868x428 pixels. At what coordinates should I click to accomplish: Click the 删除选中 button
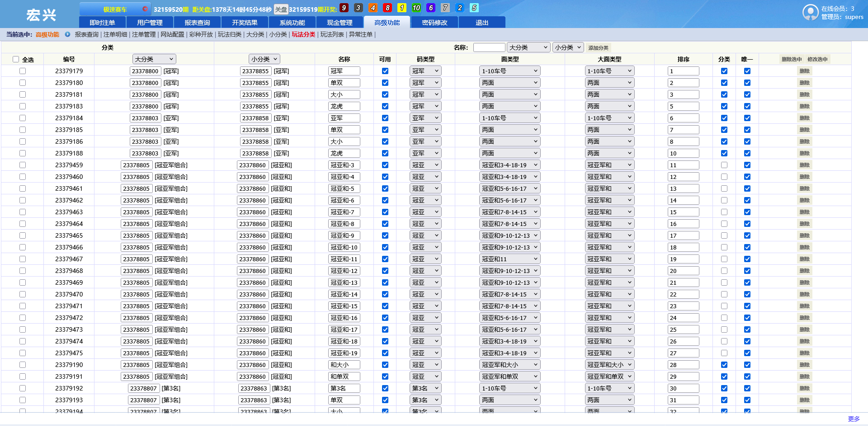[x=792, y=59]
